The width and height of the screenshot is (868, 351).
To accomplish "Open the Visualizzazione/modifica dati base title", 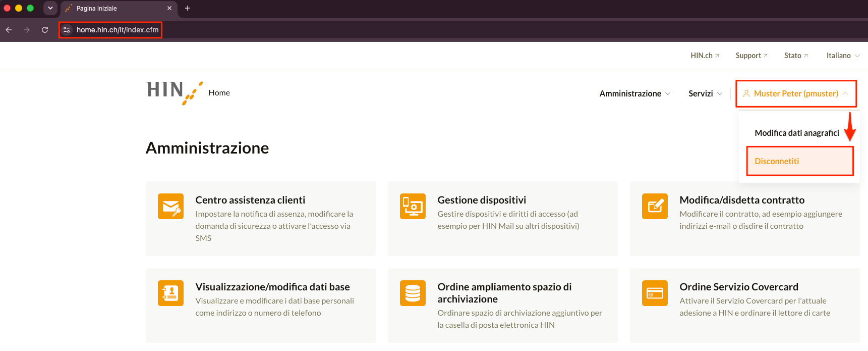I will (272, 287).
